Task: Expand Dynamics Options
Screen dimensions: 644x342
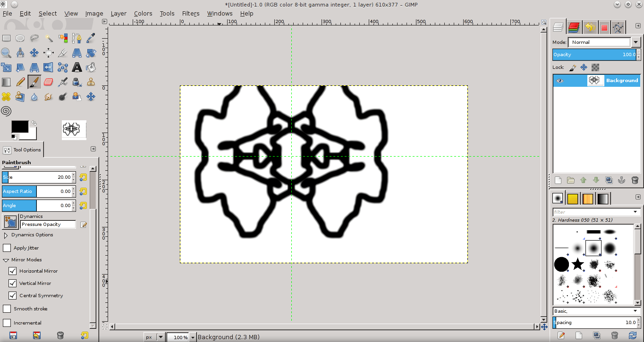Action: (6, 234)
